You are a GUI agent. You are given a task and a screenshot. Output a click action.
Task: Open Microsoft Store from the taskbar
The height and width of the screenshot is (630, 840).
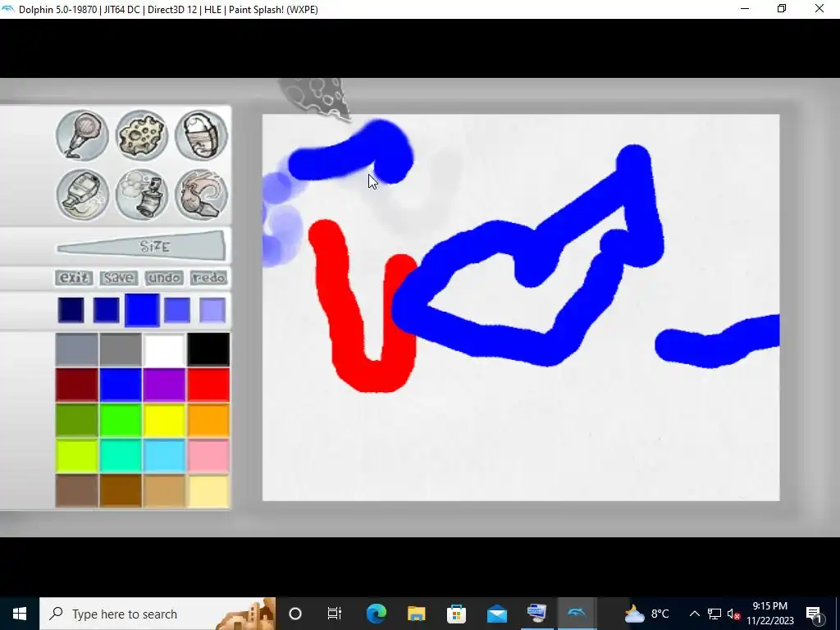click(456, 614)
